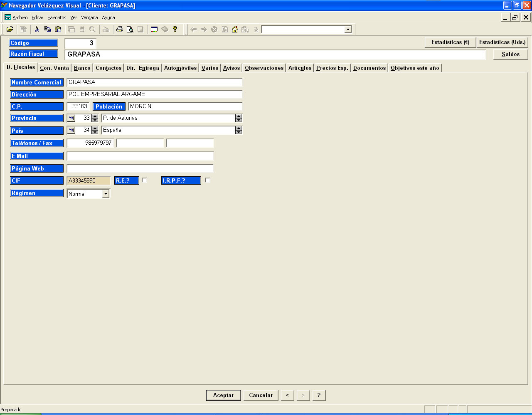Screen dimensions: 532x415
Task: Click the binoculars find icon
Action: tap(82, 29)
